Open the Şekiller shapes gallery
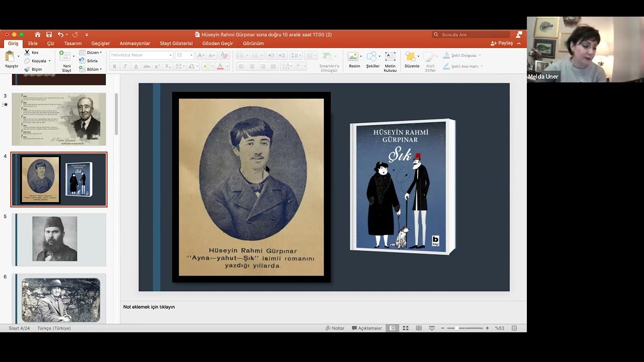The image size is (644, 362). (x=373, y=59)
